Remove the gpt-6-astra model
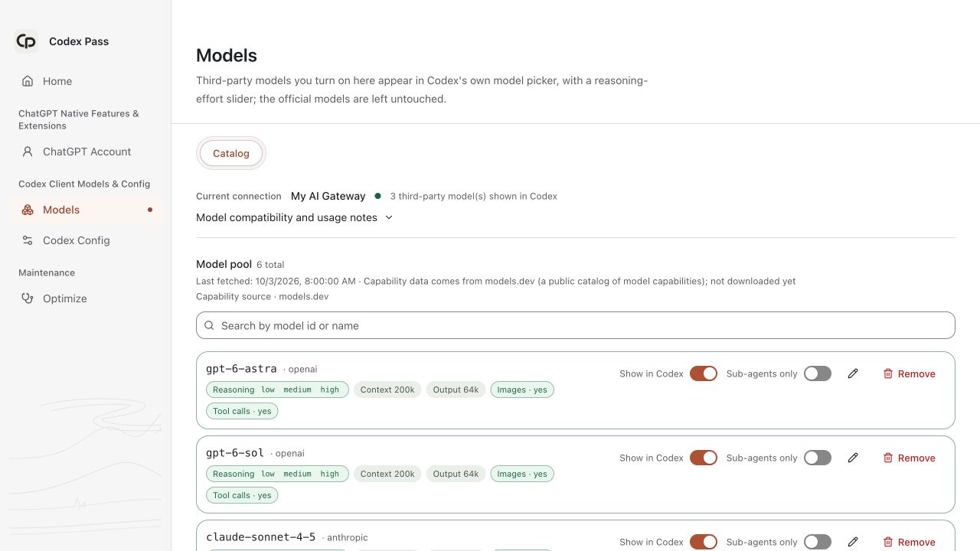980x551 pixels. pyautogui.click(x=909, y=373)
